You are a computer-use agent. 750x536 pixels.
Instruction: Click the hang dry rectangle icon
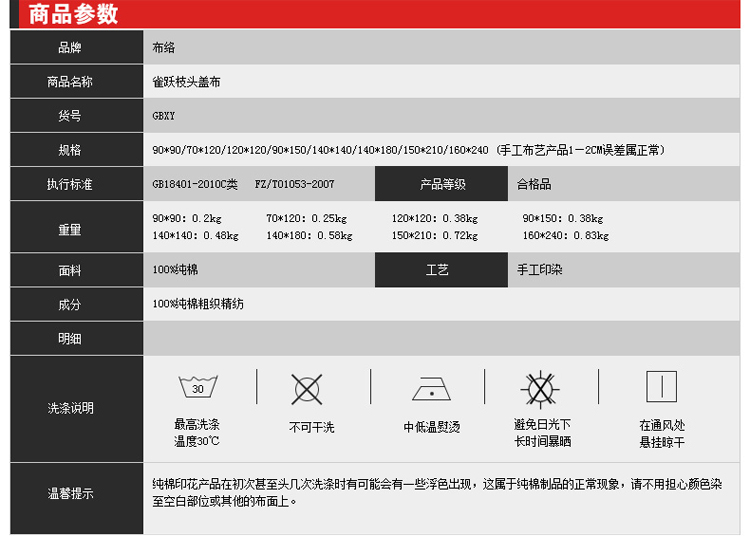pos(662,386)
